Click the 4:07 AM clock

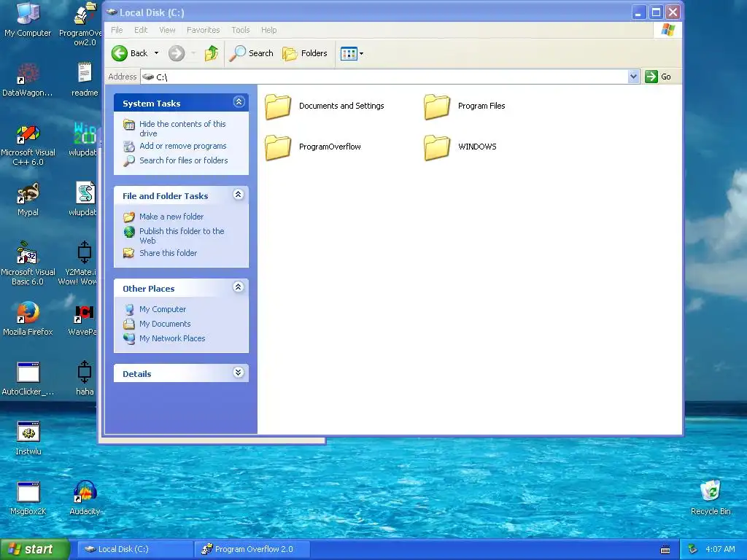click(x=720, y=549)
